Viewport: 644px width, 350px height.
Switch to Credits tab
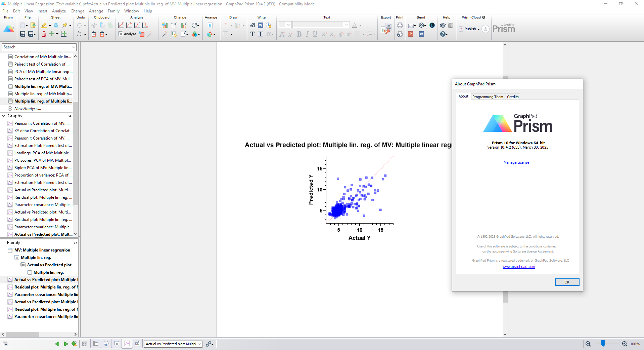513,97
